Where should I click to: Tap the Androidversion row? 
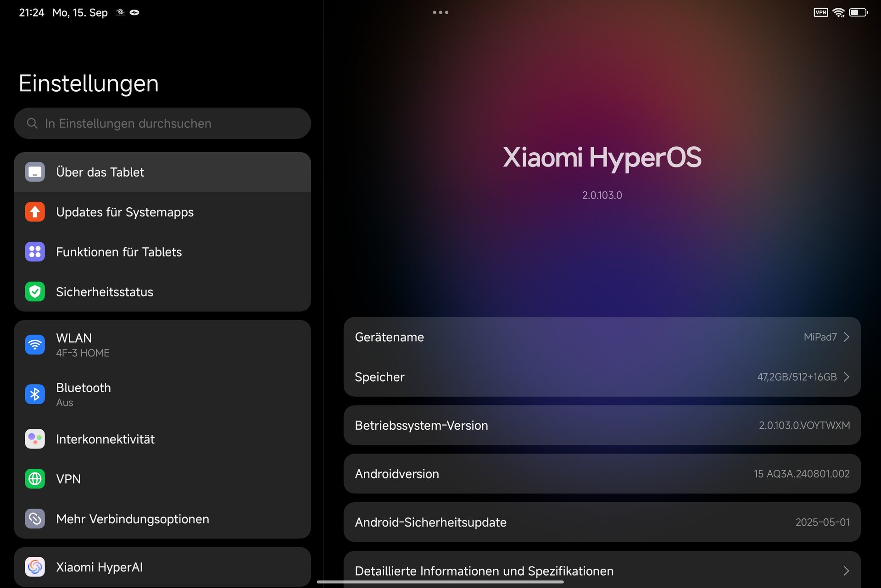[x=602, y=474]
